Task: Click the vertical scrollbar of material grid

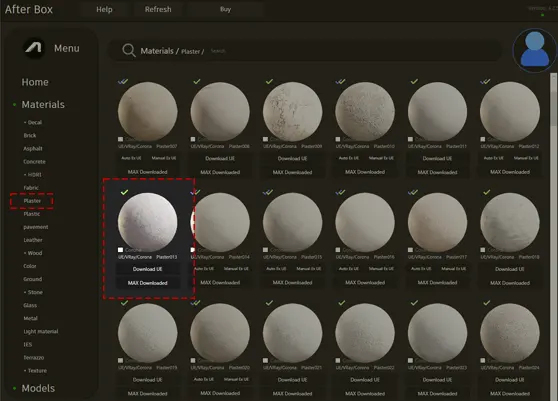Action: point(553,100)
